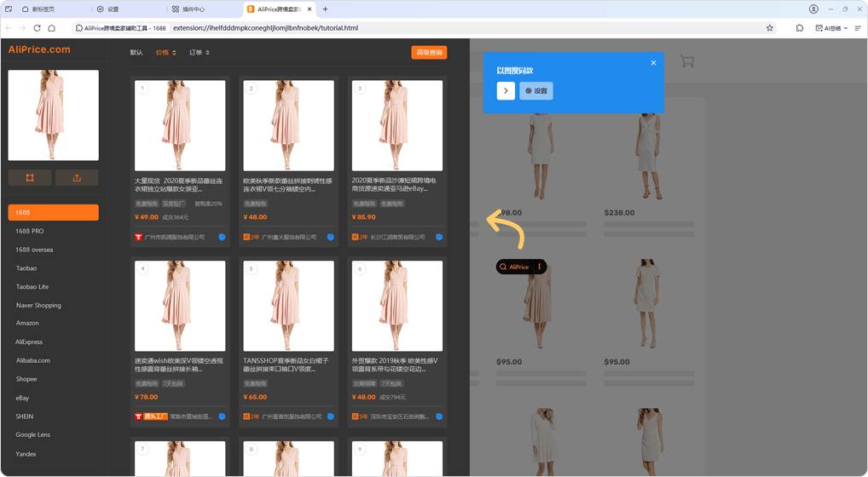Click the 设置 button in the popup
Image resolution: width=868 pixels, height=477 pixels.
point(536,90)
